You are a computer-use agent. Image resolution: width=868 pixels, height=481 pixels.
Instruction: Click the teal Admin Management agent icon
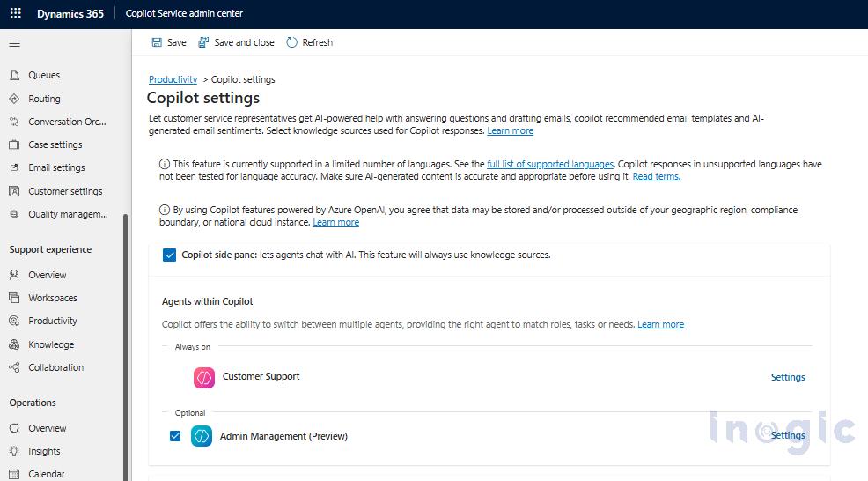pyautogui.click(x=202, y=436)
